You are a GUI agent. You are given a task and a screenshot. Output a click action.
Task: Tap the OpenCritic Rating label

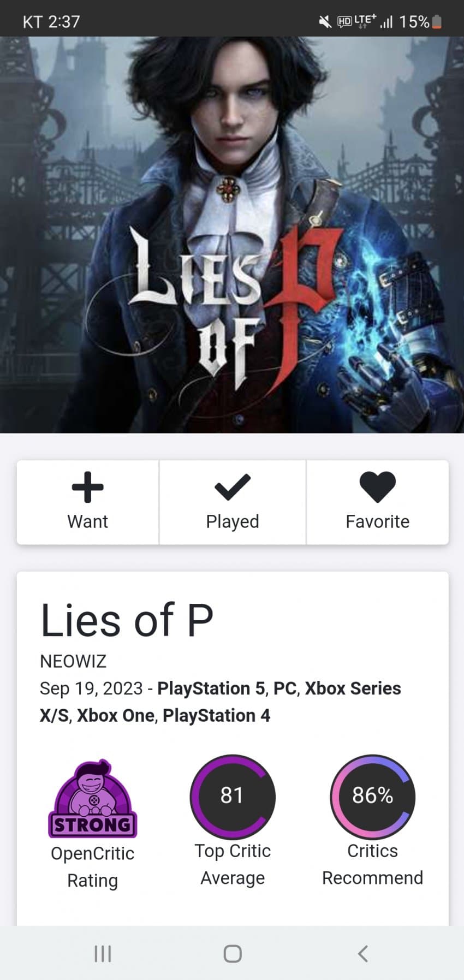[x=93, y=866]
